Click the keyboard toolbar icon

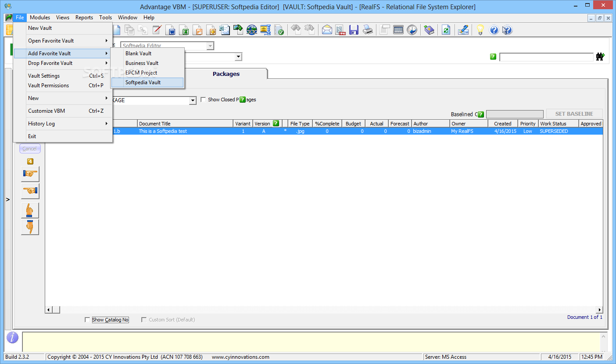[x=398, y=30]
